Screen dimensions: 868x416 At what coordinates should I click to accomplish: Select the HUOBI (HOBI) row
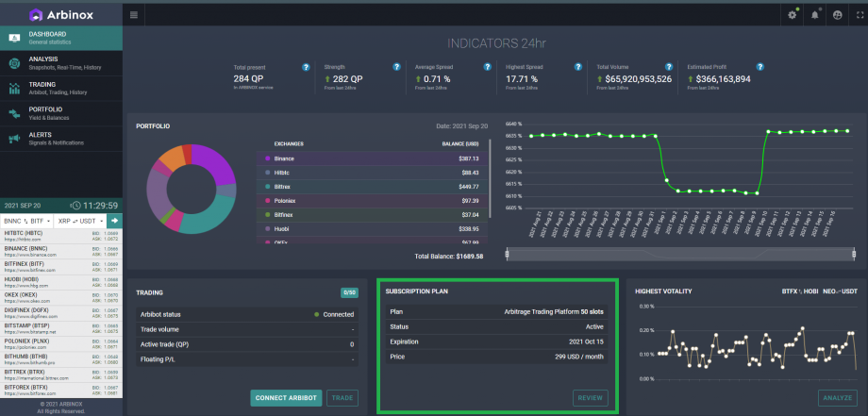(x=61, y=283)
